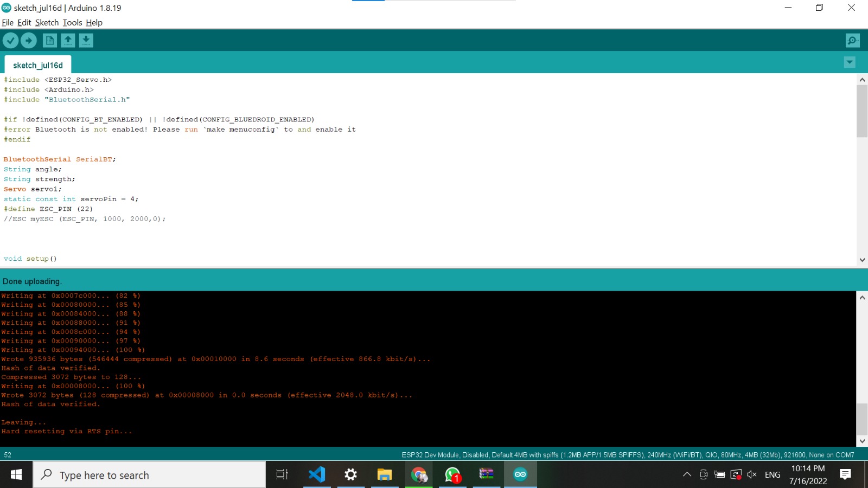Open WinRAR app on the taskbar
This screenshot has width=868, height=488.
coord(487,475)
